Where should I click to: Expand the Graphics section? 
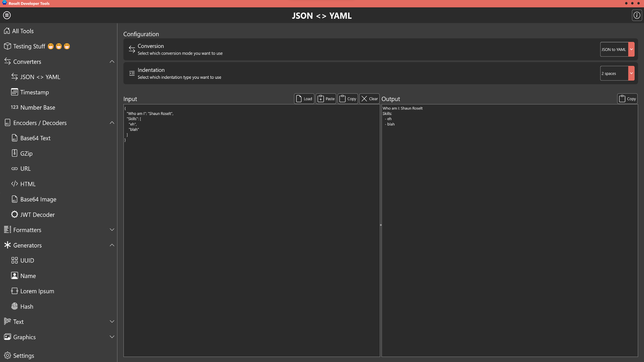[x=112, y=337]
